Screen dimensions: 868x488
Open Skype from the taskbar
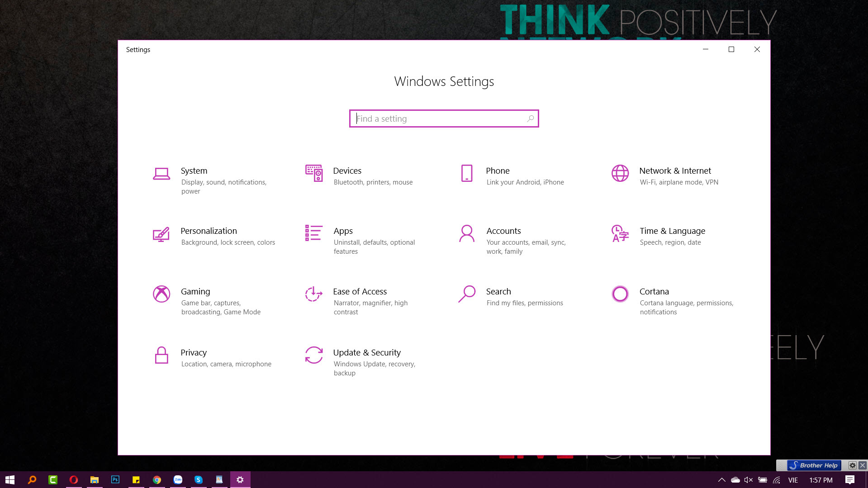click(x=199, y=479)
